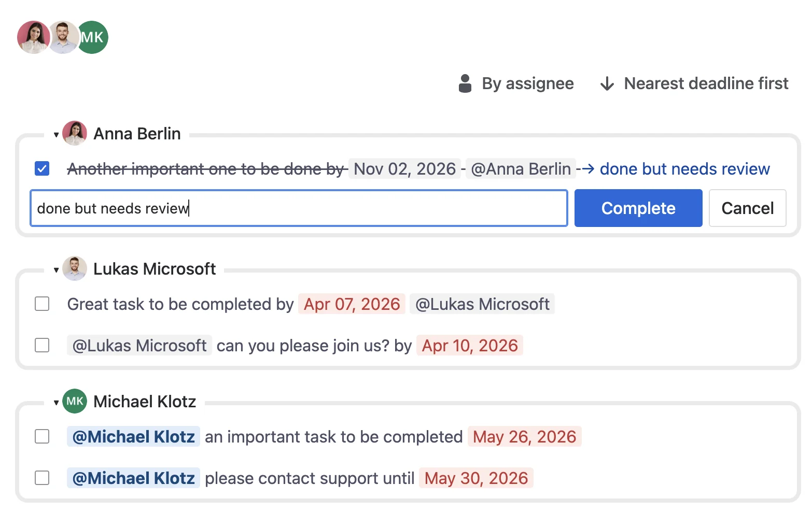Click the completion note text field
This screenshot has height=513, width=812.
299,208
